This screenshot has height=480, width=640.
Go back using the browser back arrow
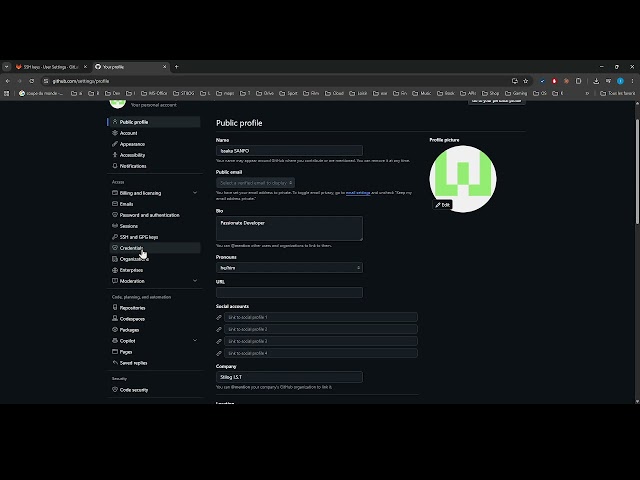tap(8, 81)
